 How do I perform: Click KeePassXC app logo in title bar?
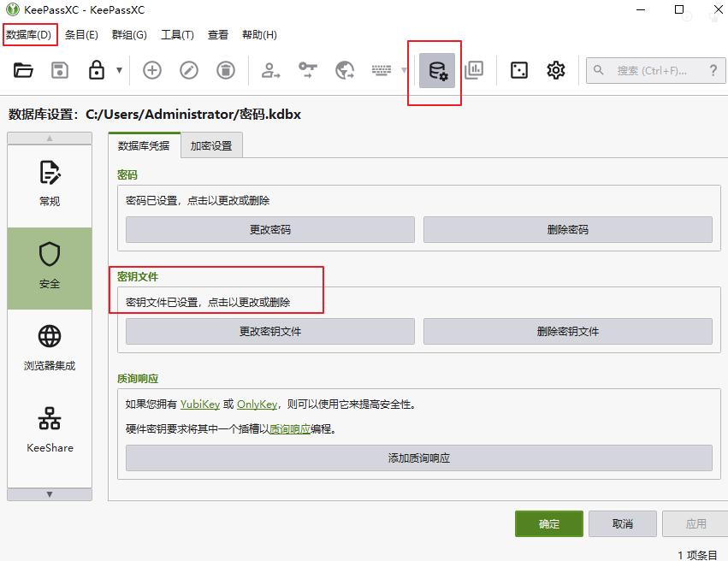click(x=13, y=9)
